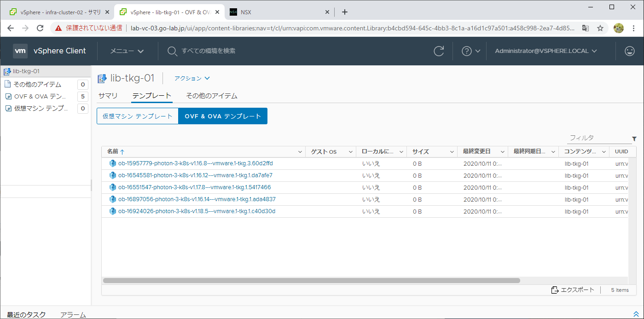Click the red not-secure warning triangle

click(58, 28)
